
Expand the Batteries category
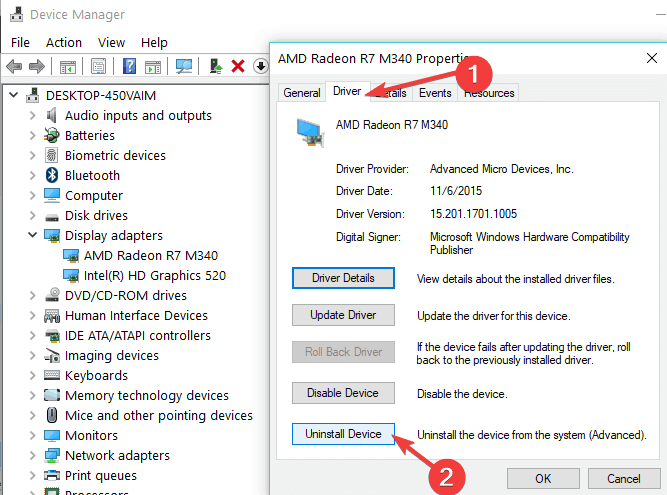pyautogui.click(x=32, y=135)
